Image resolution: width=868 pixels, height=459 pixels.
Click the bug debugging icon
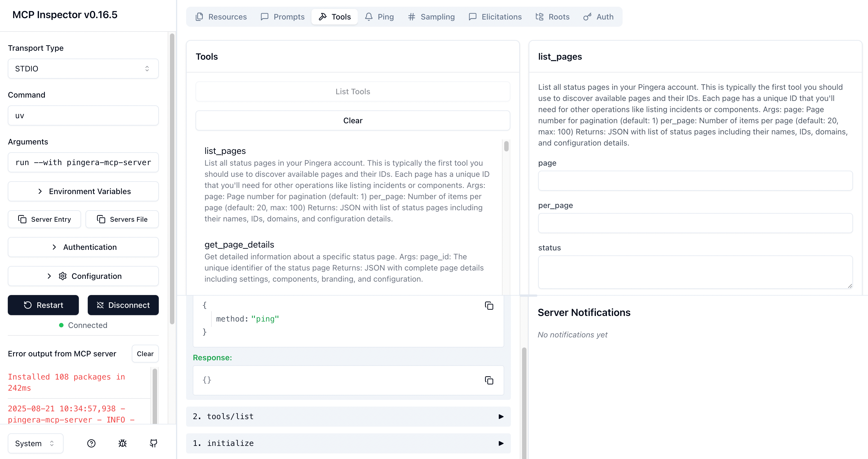[x=122, y=443]
